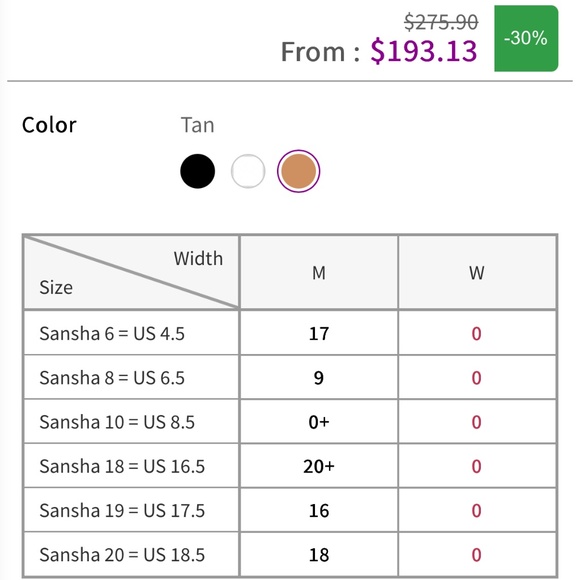The height and width of the screenshot is (580, 580).
Task: Choose Sansha 20 in M width
Action: 319,554
